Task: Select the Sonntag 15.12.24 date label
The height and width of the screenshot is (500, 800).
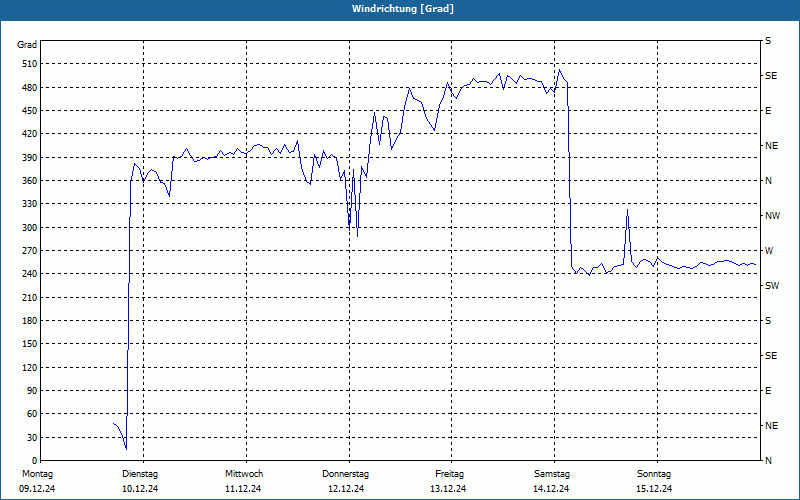Action: (654, 481)
